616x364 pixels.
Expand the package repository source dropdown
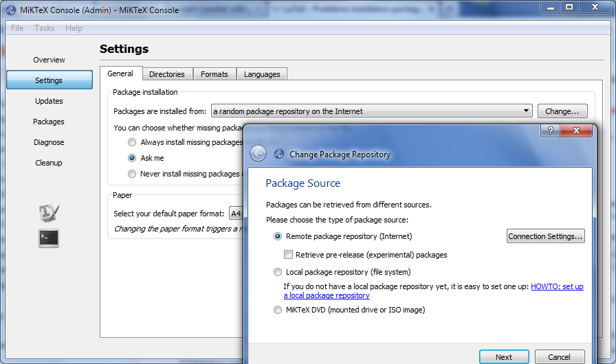(x=526, y=111)
